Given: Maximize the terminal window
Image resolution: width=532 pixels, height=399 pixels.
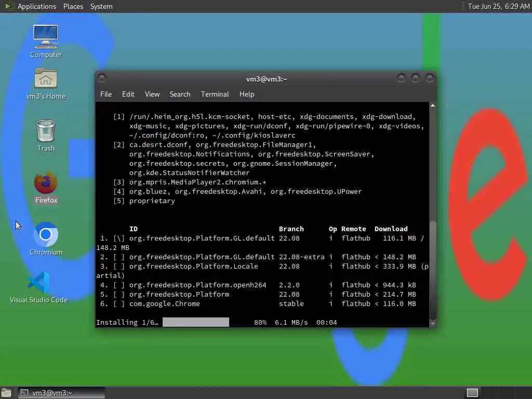Looking at the screenshot, I should click(x=415, y=78).
